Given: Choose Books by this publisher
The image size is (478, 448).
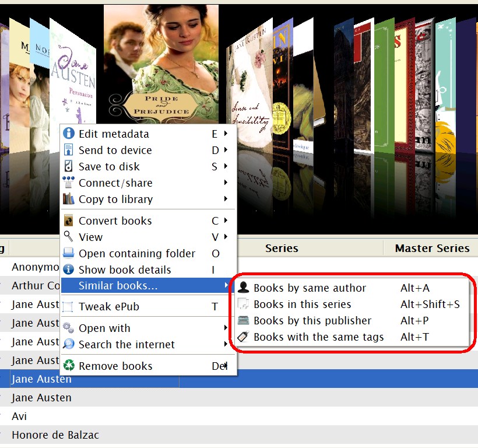Looking at the screenshot, I should [352, 320].
